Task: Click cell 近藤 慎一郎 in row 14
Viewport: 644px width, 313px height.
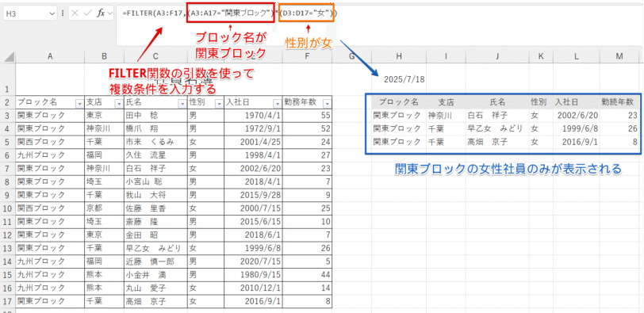Action: (x=155, y=261)
